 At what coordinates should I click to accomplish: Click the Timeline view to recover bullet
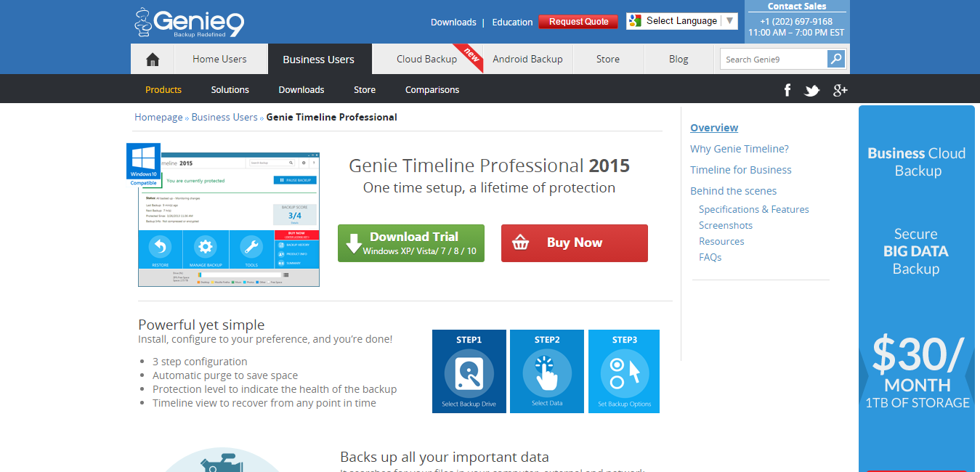point(264,403)
